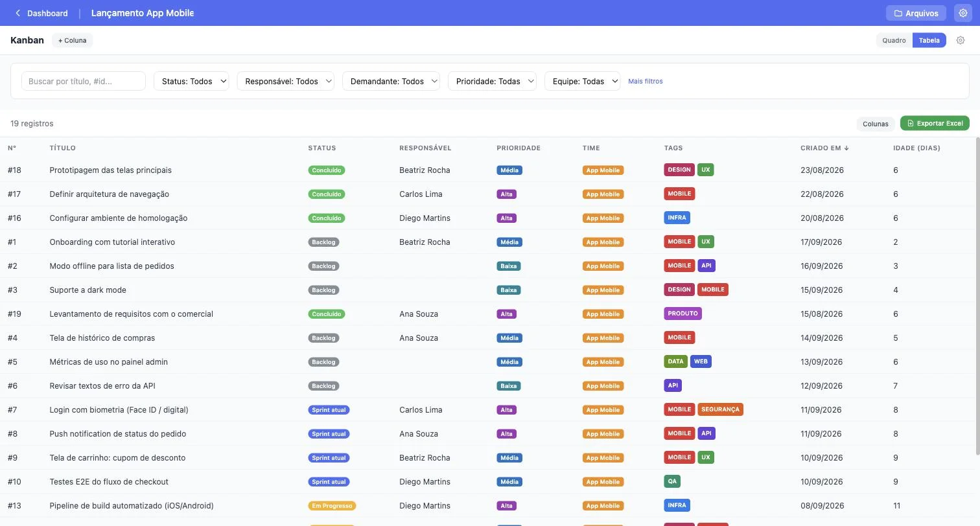Open the Status: Todos dropdown
Screen dimensions: 980x526
(x=191, y=81)
